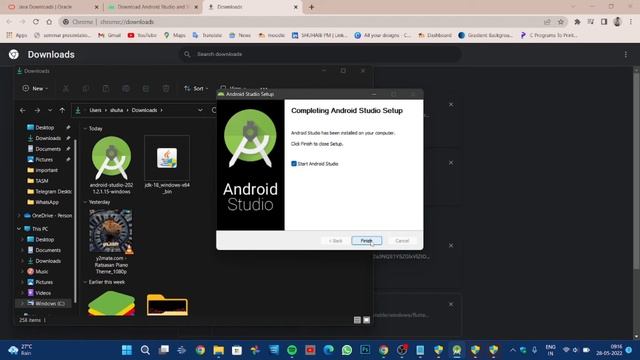Expand the address bar history dropdown
The height and width of the screenshot is (360, 640).
[200, 110]
